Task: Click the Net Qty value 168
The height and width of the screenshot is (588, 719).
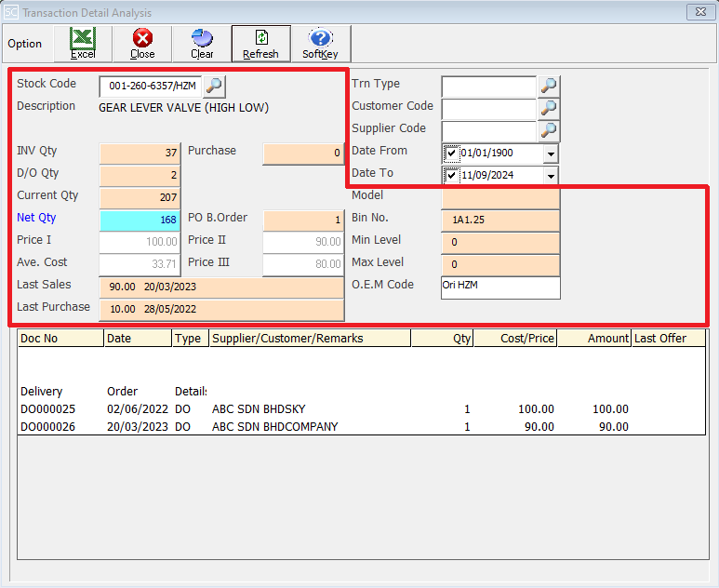Action: coord(140,220)
